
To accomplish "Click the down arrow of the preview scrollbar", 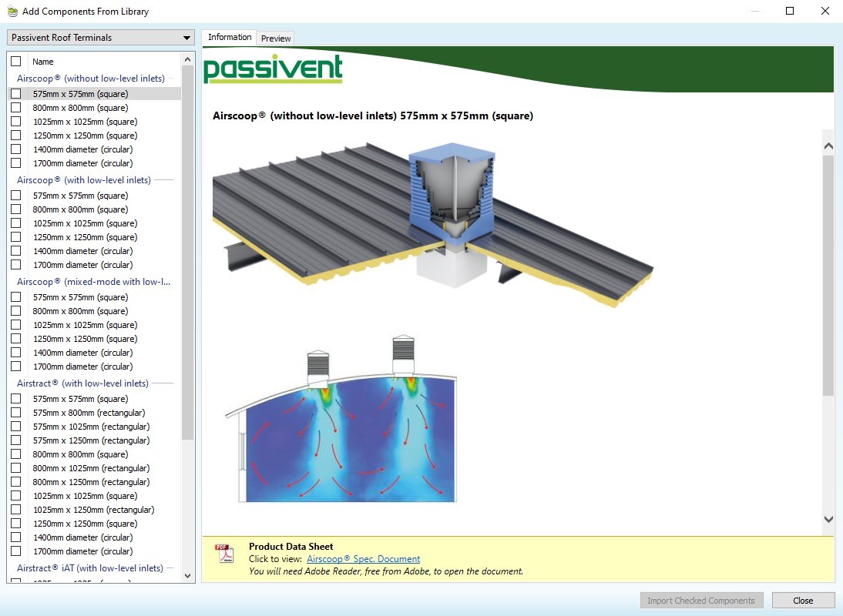I will point(828,519).
